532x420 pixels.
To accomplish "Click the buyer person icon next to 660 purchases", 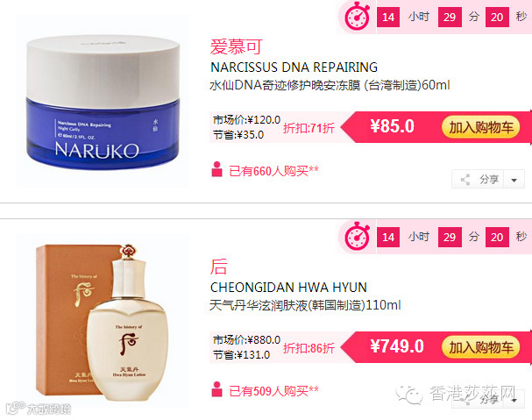I will pos(216,169).
